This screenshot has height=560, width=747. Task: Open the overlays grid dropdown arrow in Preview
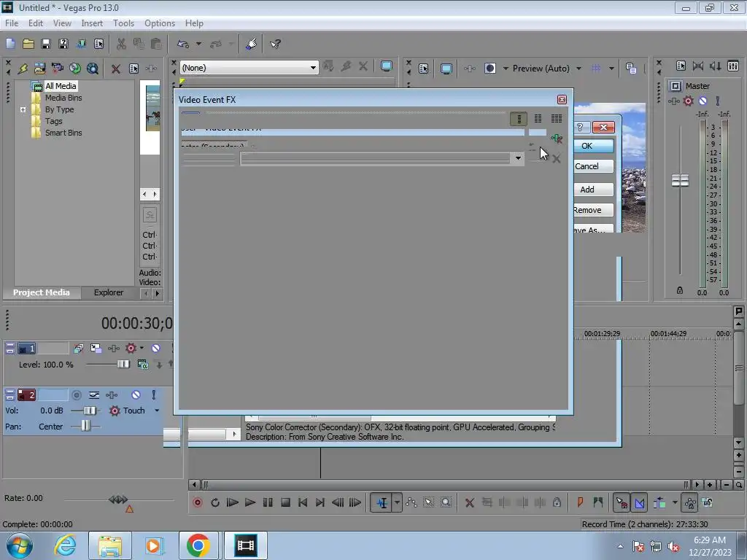(611, 69)
